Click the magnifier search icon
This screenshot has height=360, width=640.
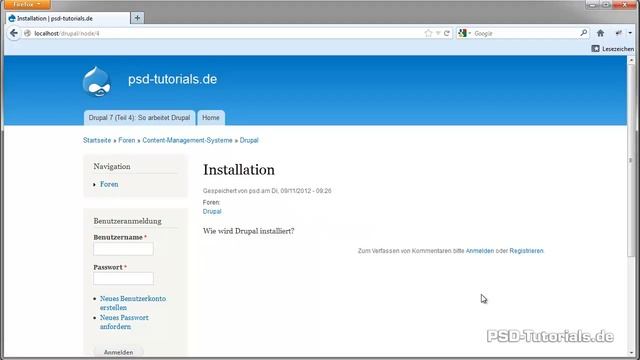tap(584, 33)
